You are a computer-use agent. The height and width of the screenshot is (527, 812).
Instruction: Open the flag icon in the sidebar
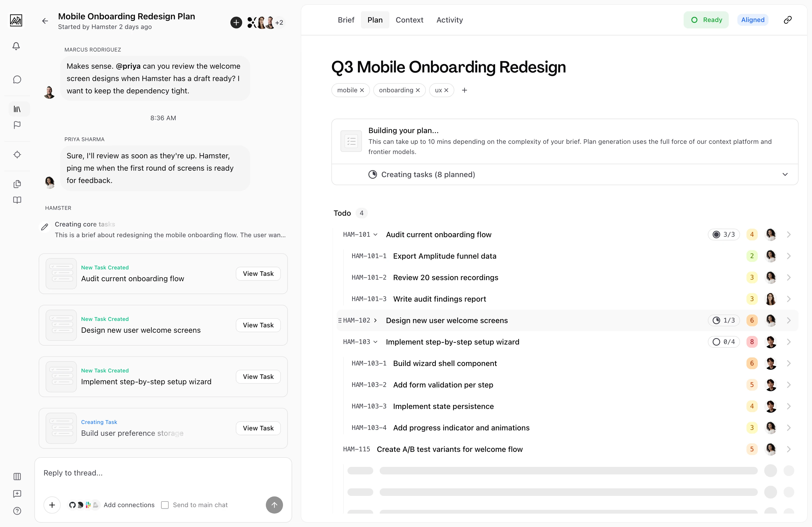click(17, 125)
